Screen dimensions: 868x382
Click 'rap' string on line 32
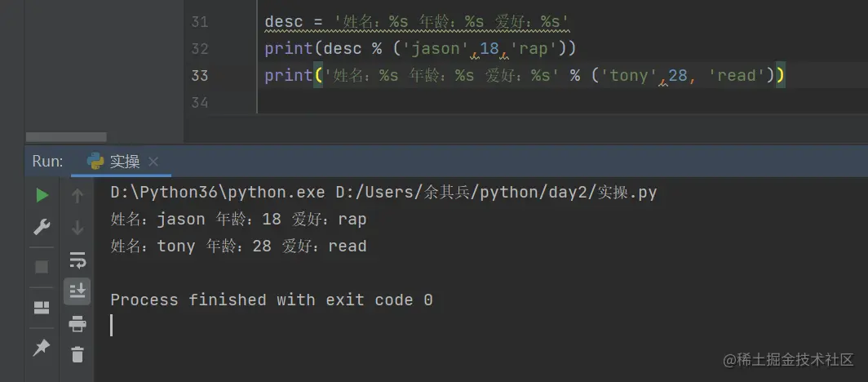[x=534, y=49]
